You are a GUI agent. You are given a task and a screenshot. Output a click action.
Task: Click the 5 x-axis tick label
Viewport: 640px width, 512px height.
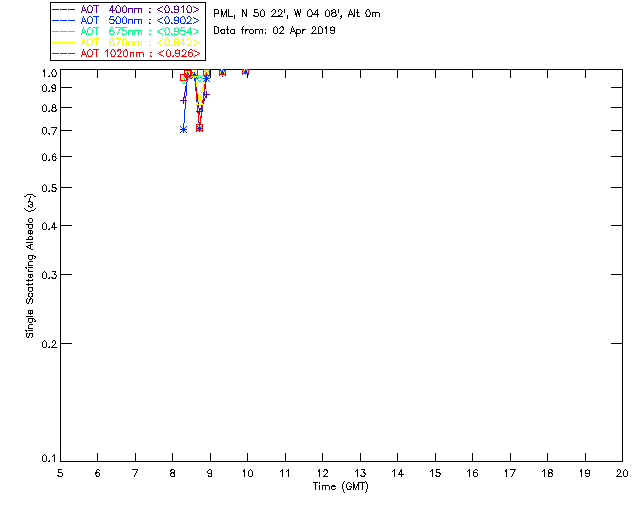click(x=60, y=473)
